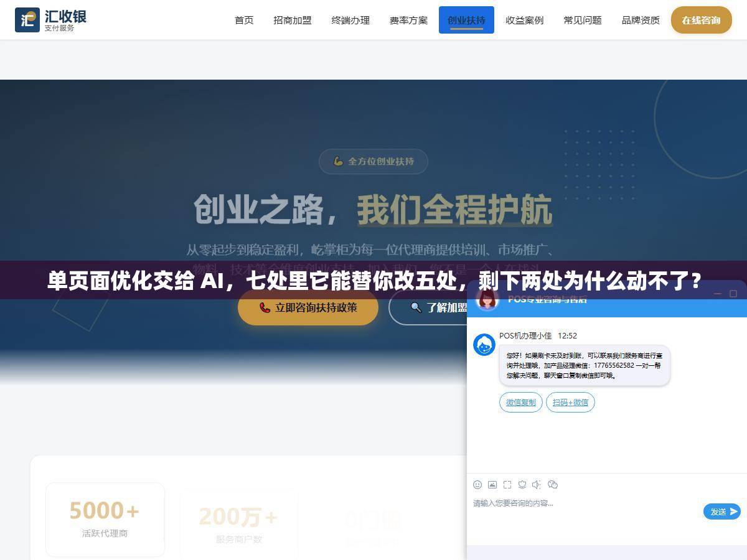Click the agent avatar in chat header
Viewport: 747px width, 560px height.
pos(487,300)
